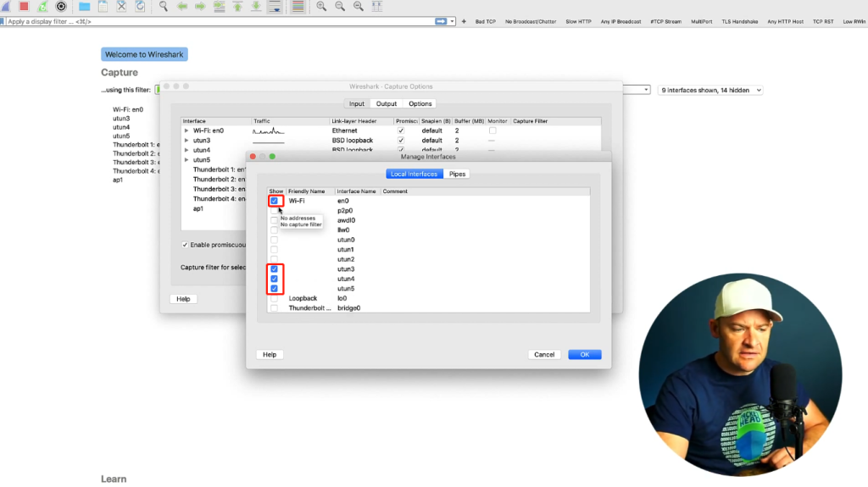This screenshot has width=868, height=487.
Task: Check Show for p2p0 interface
Action: pos(274,210)
